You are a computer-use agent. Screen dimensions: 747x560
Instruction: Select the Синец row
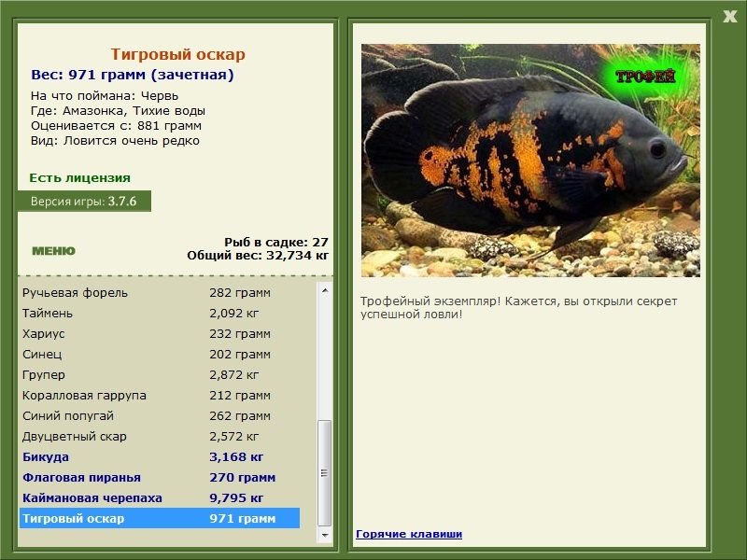coord(160,355)
